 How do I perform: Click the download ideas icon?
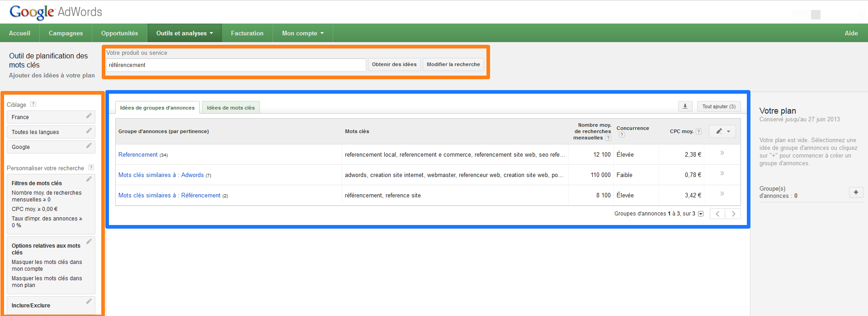[685, 106]
